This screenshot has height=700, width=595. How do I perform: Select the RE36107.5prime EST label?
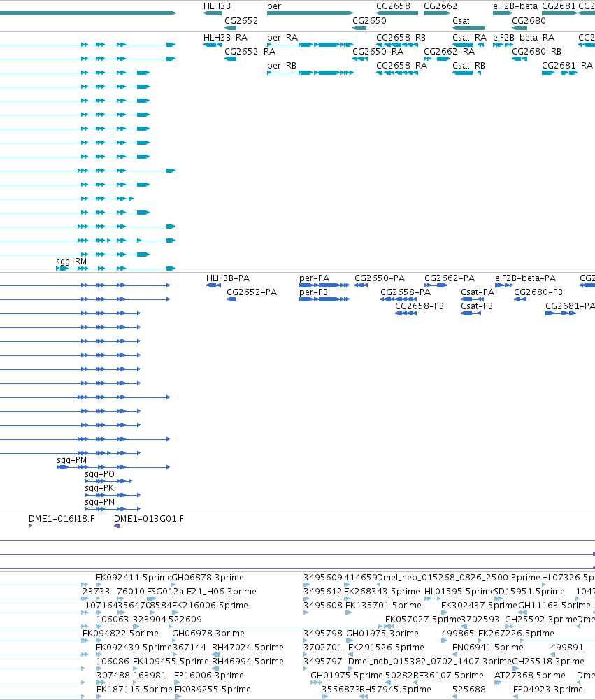448,676
